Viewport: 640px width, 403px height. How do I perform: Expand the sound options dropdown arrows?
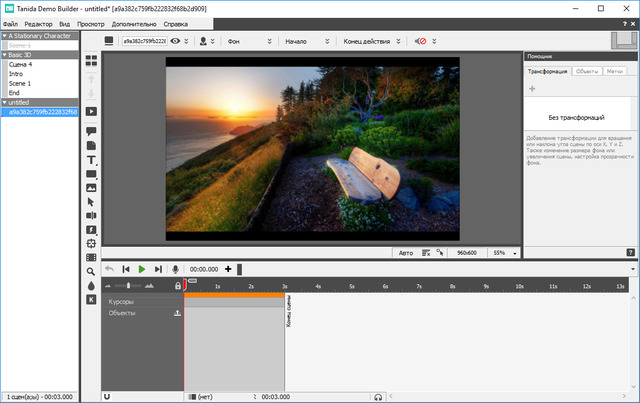pos(434,41)
